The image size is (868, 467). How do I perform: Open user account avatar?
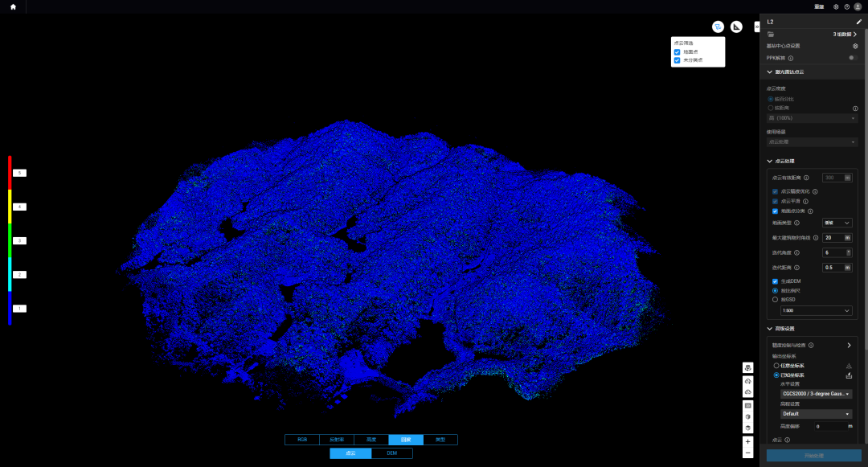point(858,6)
